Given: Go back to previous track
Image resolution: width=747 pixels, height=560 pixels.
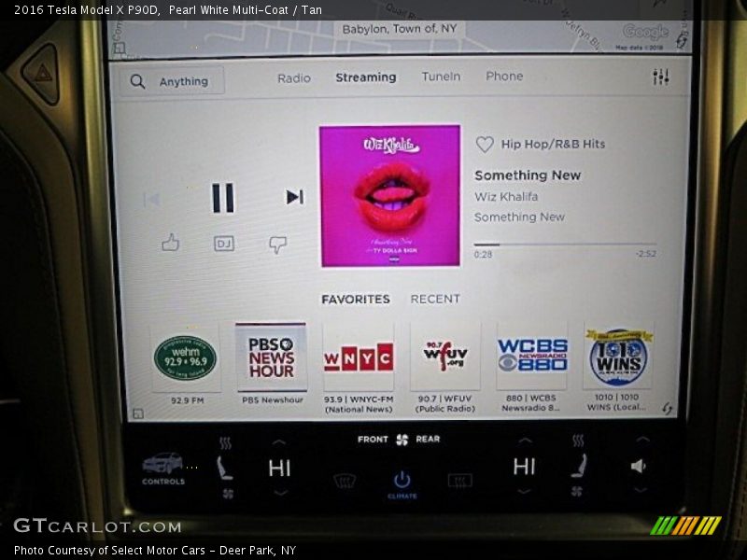Looking at the screenshot, I should (x=151, y=199).
